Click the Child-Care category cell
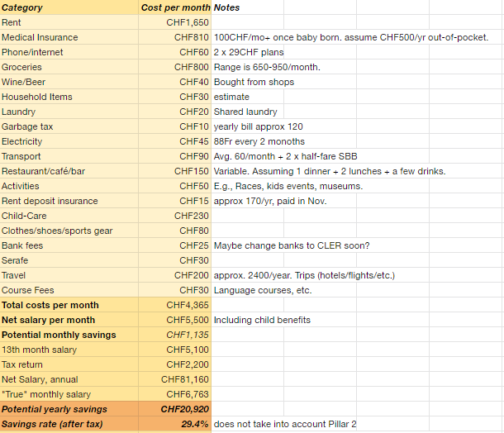 point(69,216)
